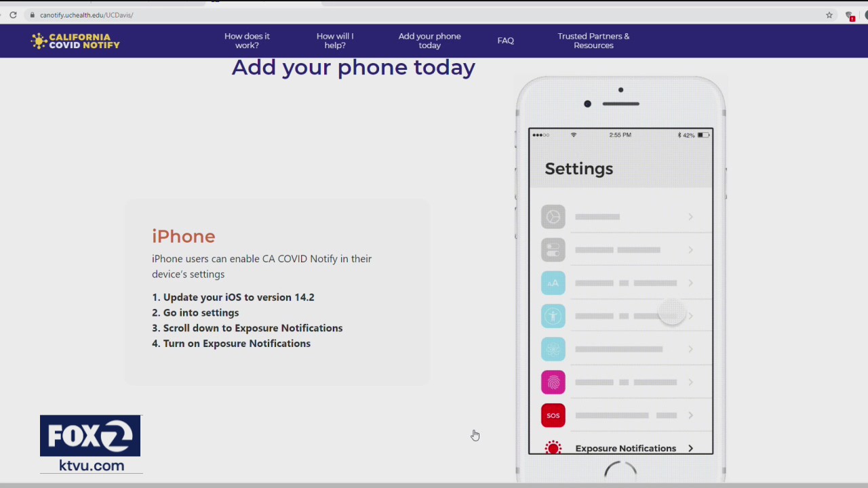Image resolution: width=868 pixels, height=488 pixels.
Task: Click the 'Add your phone today' heading
Action: click(353, 67)
